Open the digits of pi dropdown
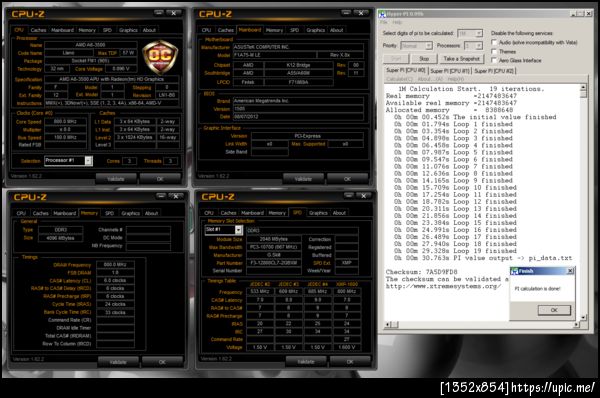 click(479, 34)
